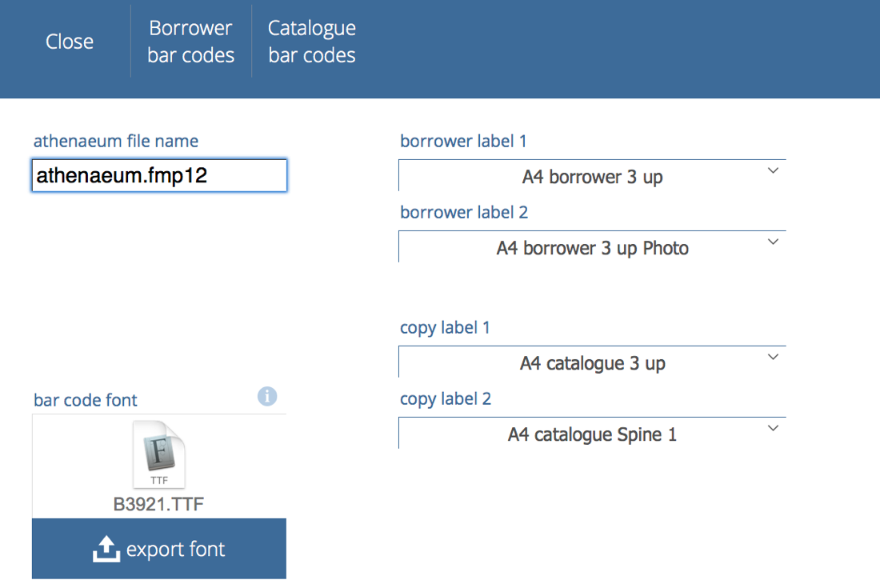Click the upload arrow icon on export font
Screen dimensions: 880x588
coord(106,550)
